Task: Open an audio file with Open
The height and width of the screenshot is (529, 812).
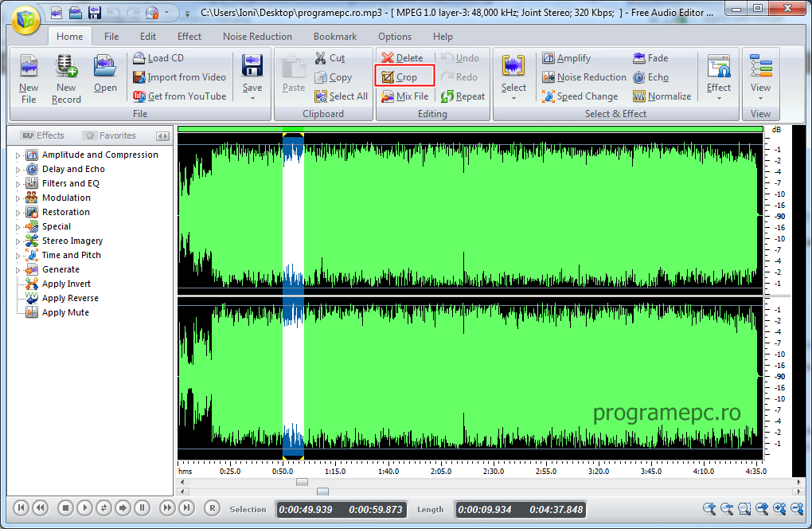Action: click(105, 73)
